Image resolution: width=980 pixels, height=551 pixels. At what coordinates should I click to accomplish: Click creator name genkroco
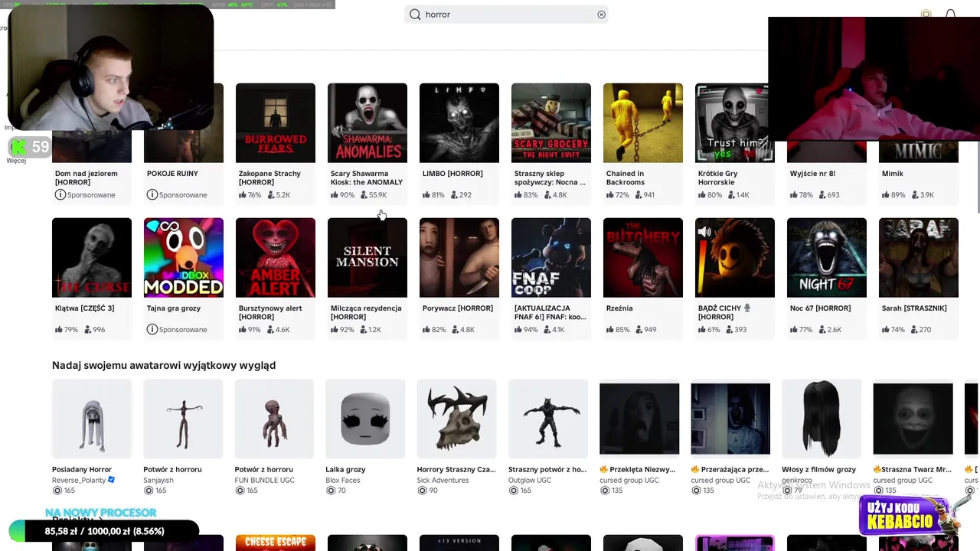(x=797, y=481)
